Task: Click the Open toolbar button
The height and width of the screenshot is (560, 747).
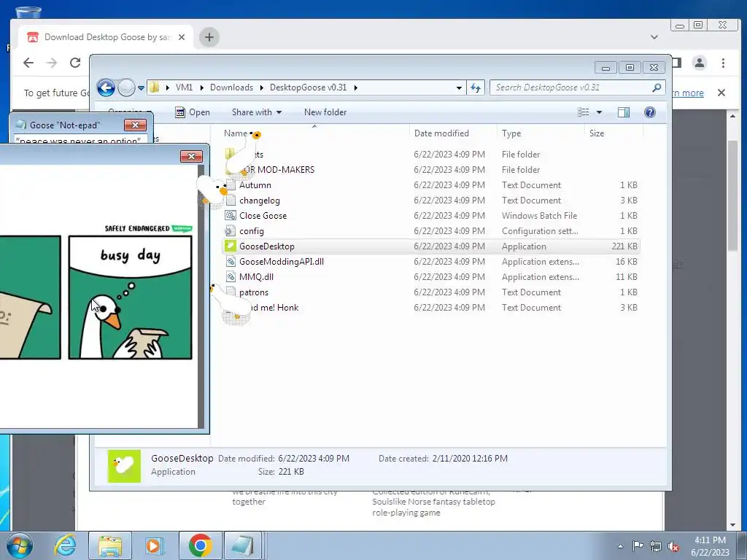Action: [193, 112]
